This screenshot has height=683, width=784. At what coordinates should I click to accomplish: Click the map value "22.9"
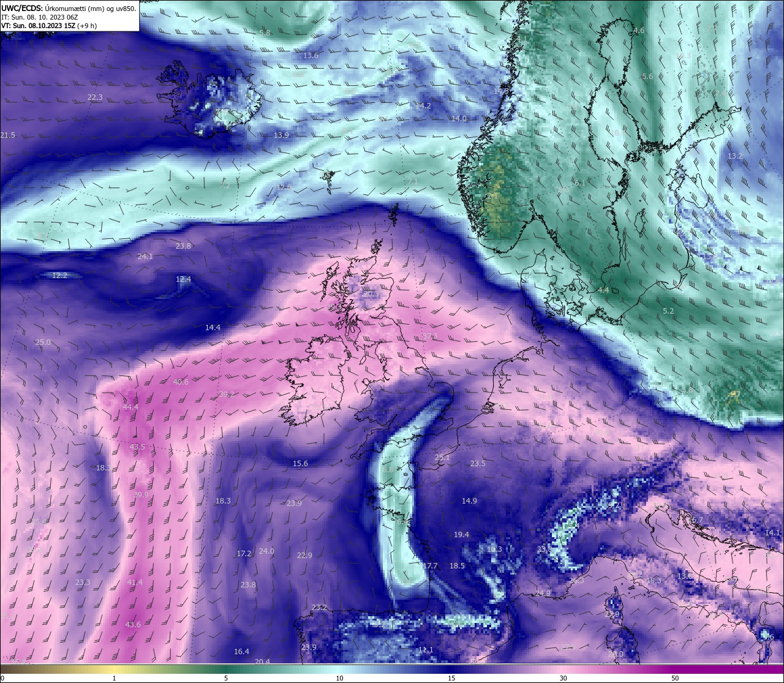click(304, 556)
